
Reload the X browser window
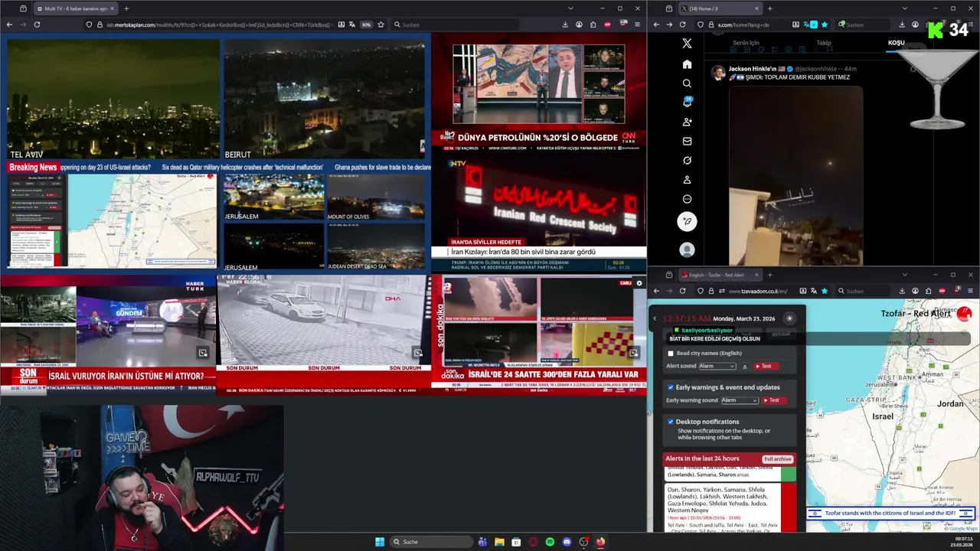683,24
